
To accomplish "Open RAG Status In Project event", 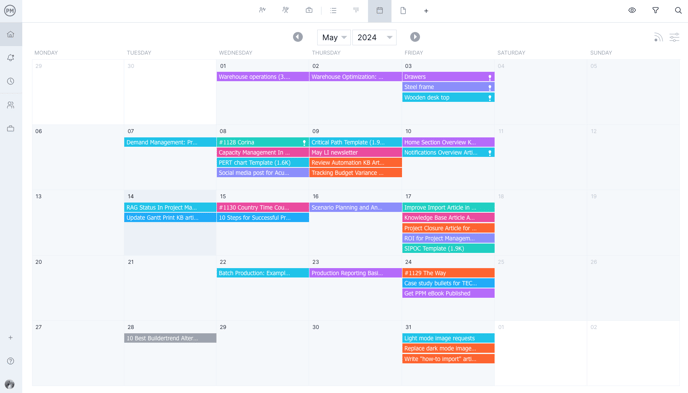I will pyautogui.click(x=170, y=207).
